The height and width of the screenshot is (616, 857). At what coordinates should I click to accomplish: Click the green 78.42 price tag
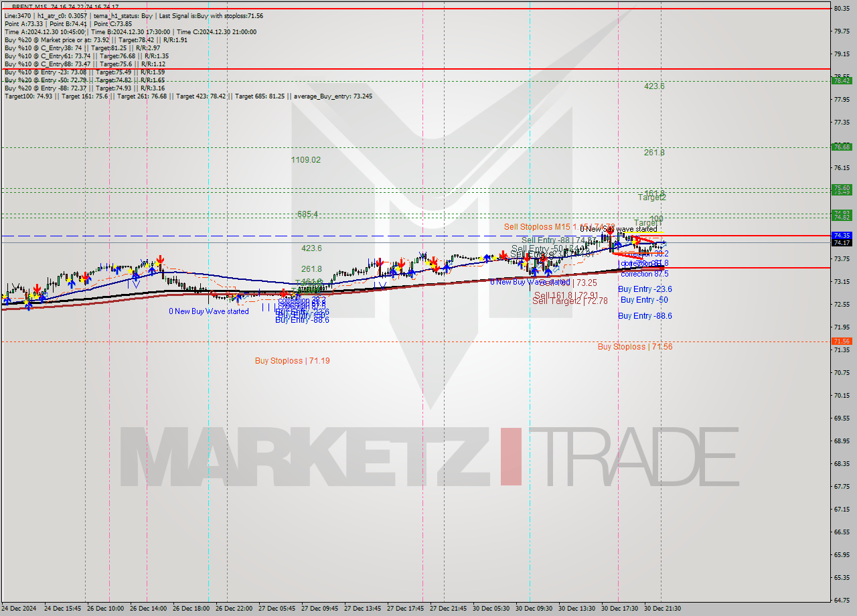[x=841, y=80]
